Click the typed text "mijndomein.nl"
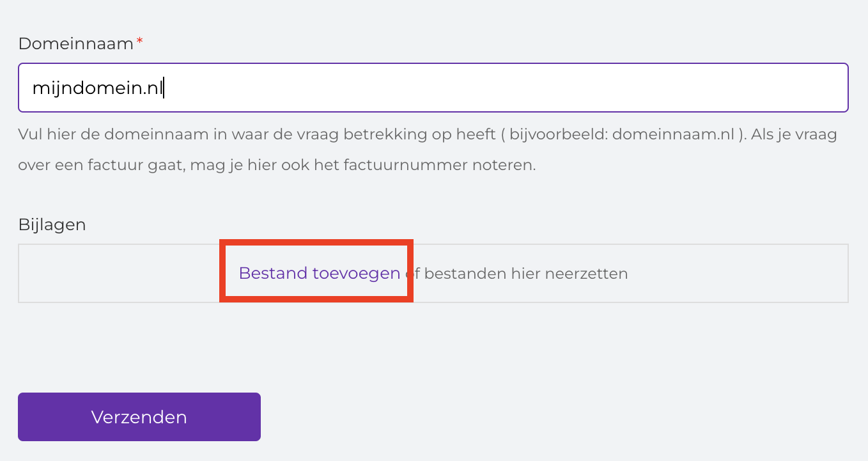This screenshot has height=461, width=868. [x=97, y=88]
